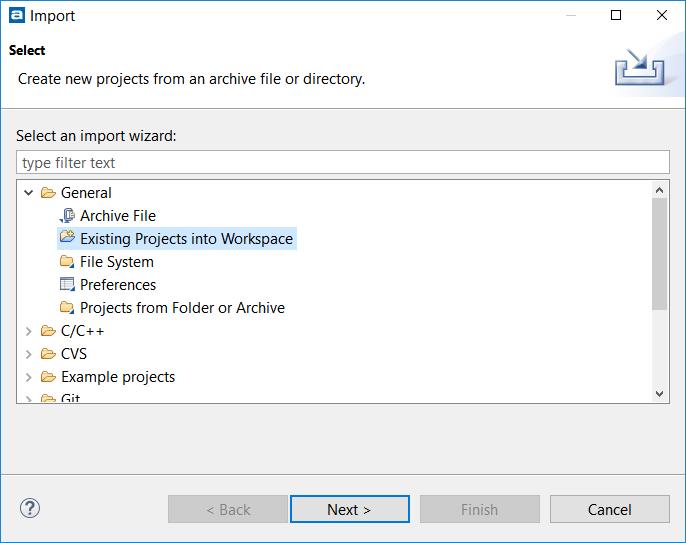Open help via the question mark icon
The width and height of the screenshot is (686, 543).
click(30, 508)
